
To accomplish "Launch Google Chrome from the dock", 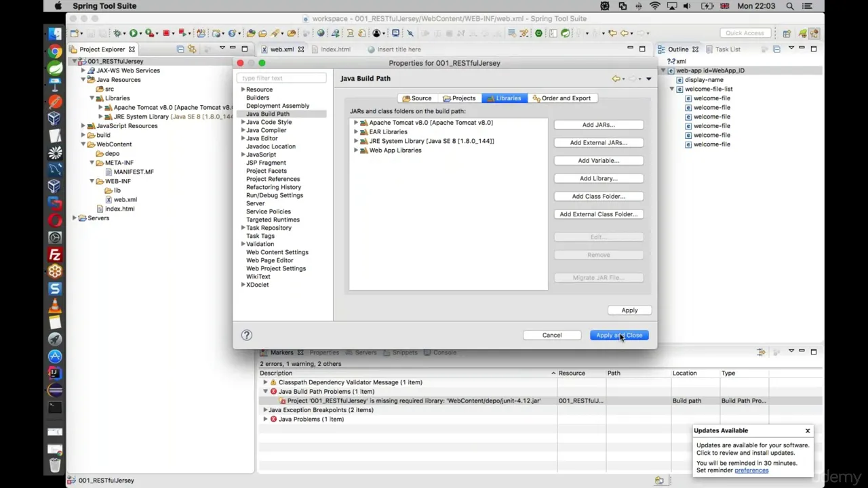I will coord(55,52).
